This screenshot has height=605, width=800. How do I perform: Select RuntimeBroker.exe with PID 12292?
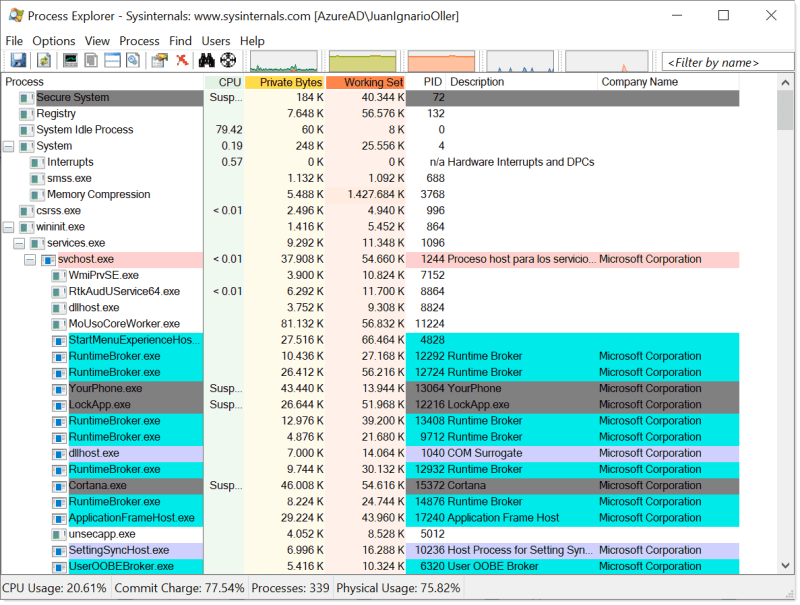370,357
